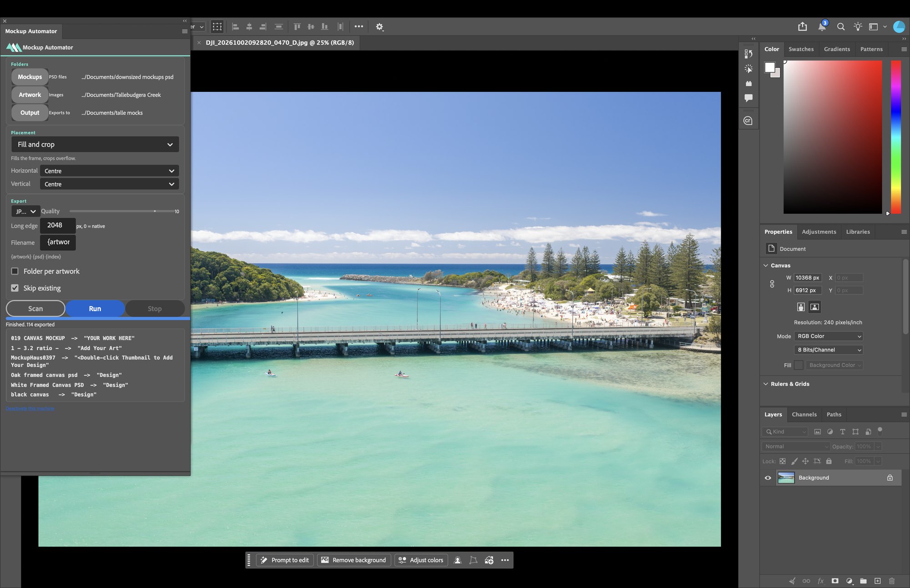This screenshot has width=910, height=588.
Task: Open Content Credentials panel icon
Action: tap(748, 121)
